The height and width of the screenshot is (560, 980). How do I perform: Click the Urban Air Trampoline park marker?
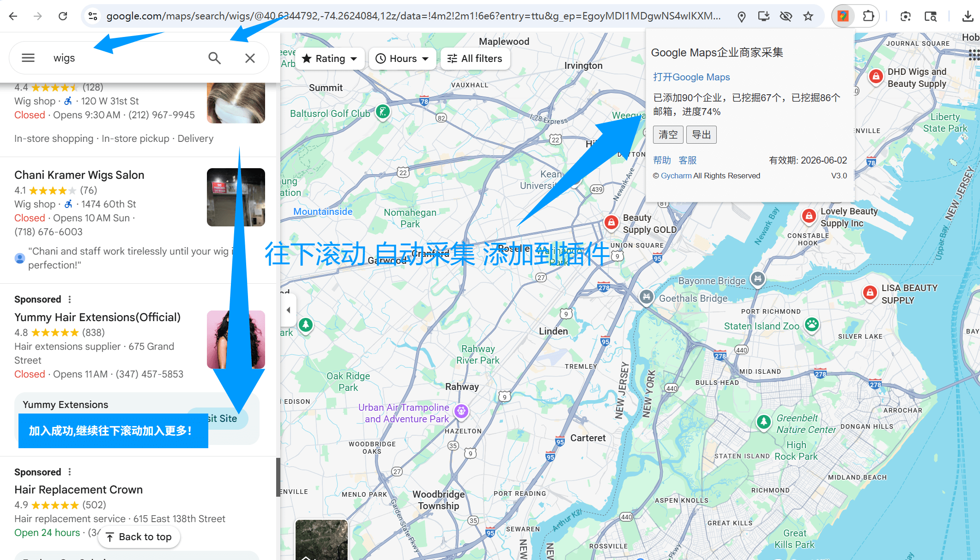[461, 411]
